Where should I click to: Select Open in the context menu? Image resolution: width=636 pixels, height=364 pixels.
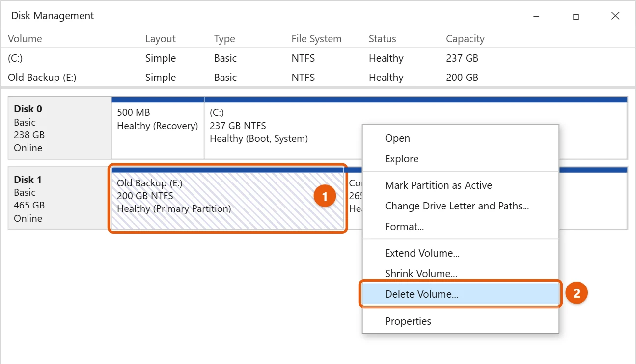click(460, 138)
